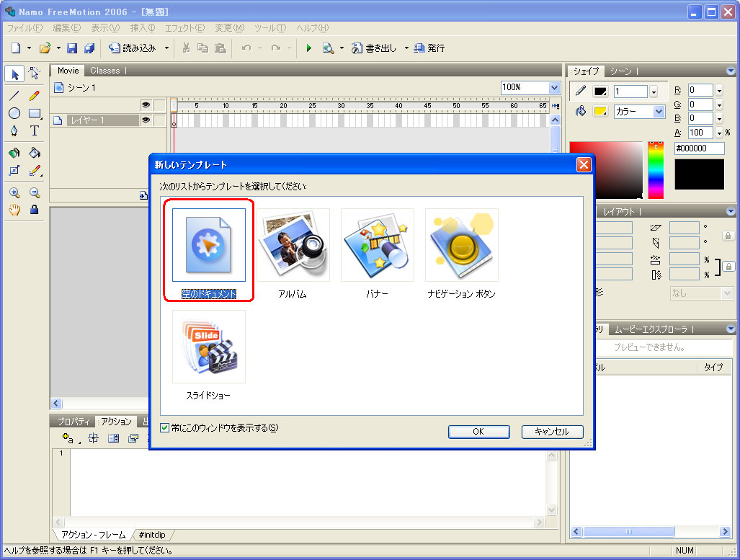Select the subselection node tool
The width and height of the screenshot is (740, 560).
click(34, 74)
